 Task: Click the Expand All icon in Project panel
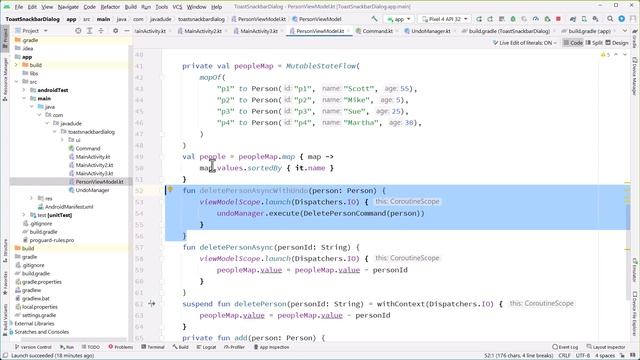click(x=89, y=31)
